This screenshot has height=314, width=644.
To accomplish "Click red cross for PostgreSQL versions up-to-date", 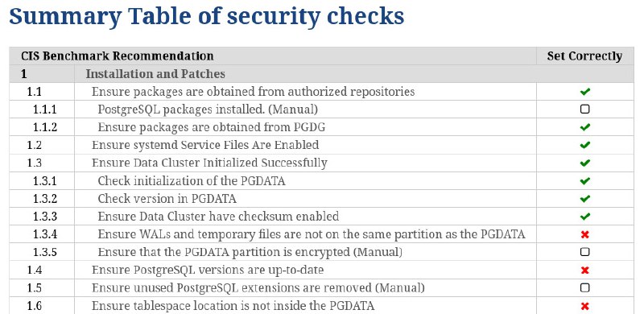I will click(585, 270).
